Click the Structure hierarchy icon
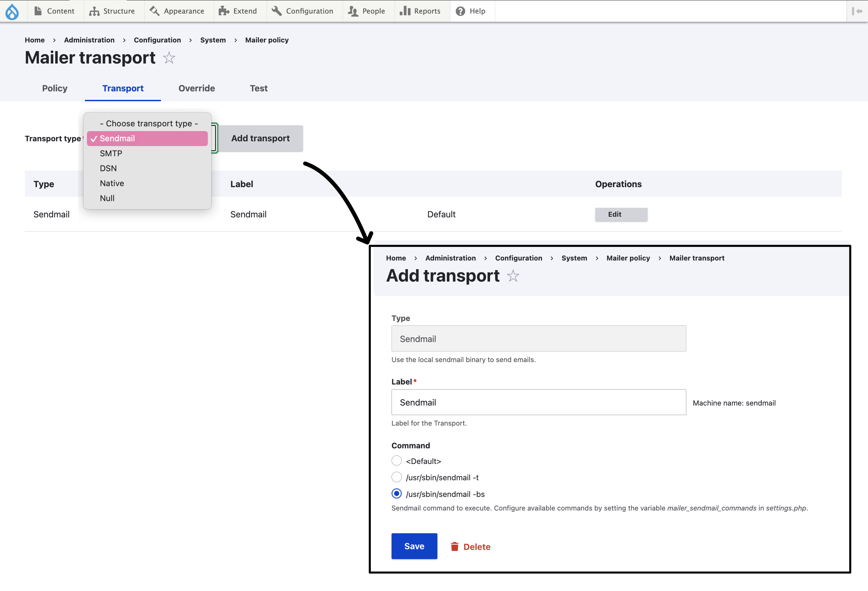This screenshot has height=591, width=868. pyautogui.click(x=94, y=11)
